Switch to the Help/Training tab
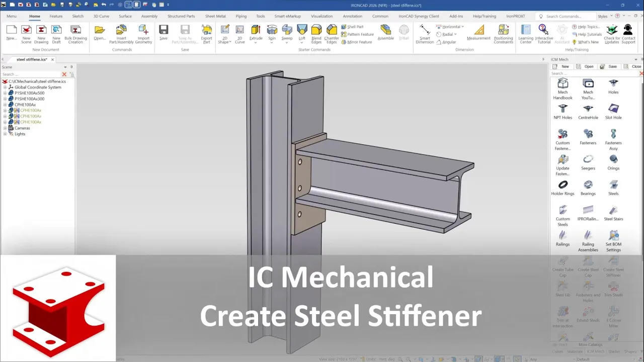This screenshot has height=362, width=644. pos(484,16)
